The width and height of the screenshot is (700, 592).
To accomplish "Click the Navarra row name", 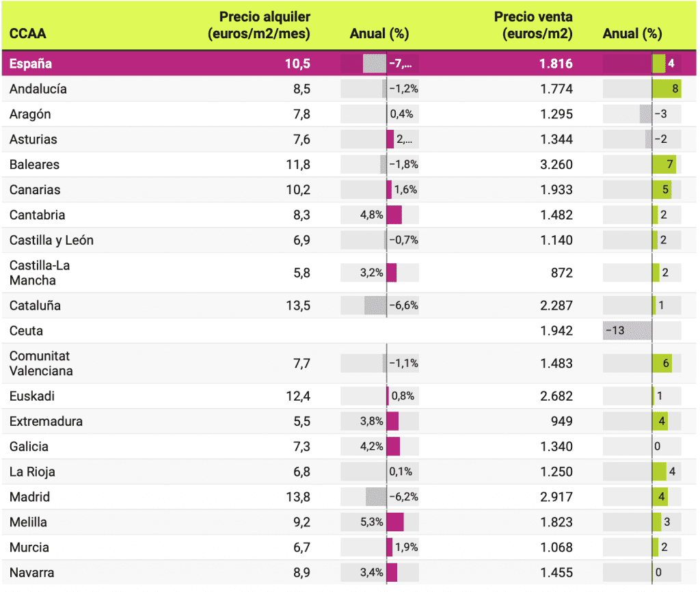I will click(x=32, y=573).
